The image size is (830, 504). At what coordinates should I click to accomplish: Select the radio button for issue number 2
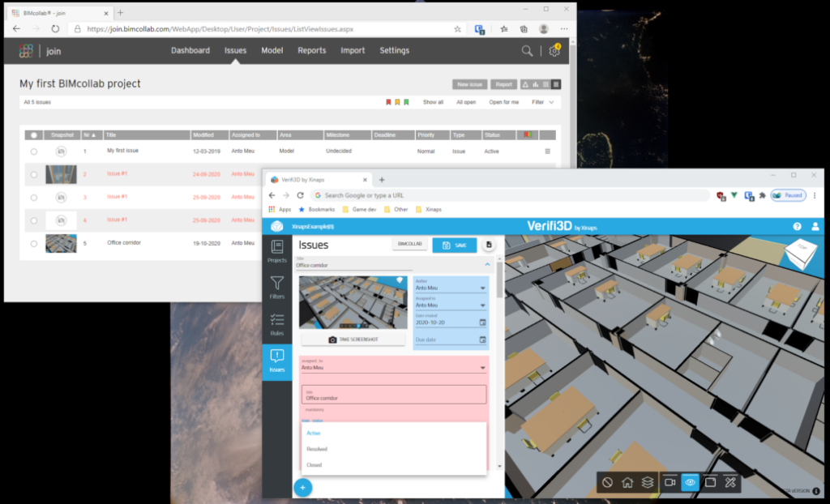(34, 175)
